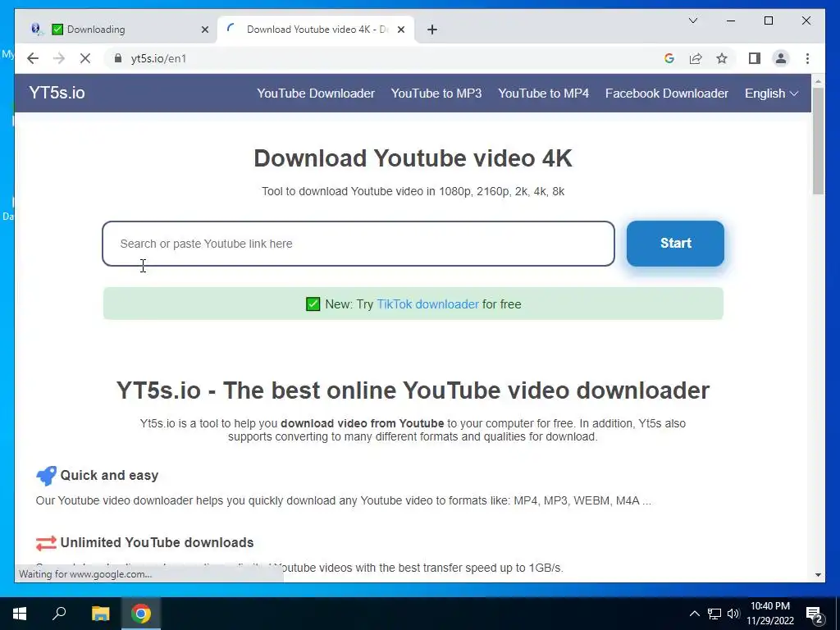Open the tab search dropdown arrow
The image size is (840, 630).
(692, 21)
